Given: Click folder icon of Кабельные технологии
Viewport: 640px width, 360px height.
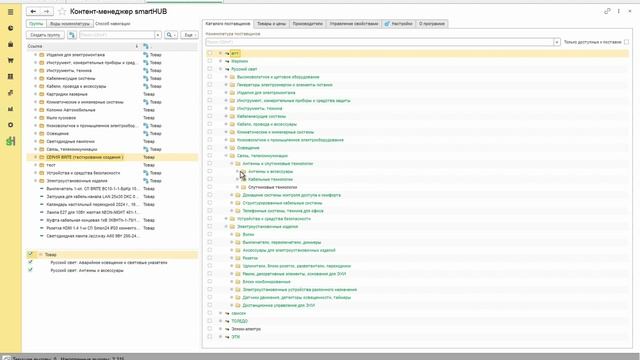Looking at the screenshot, I should point(244,179).
